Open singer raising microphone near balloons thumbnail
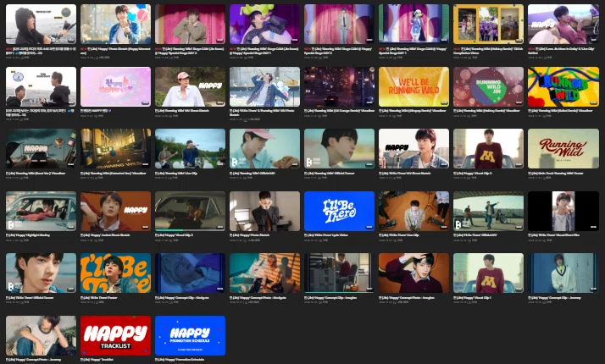 (x=264, y=86)
